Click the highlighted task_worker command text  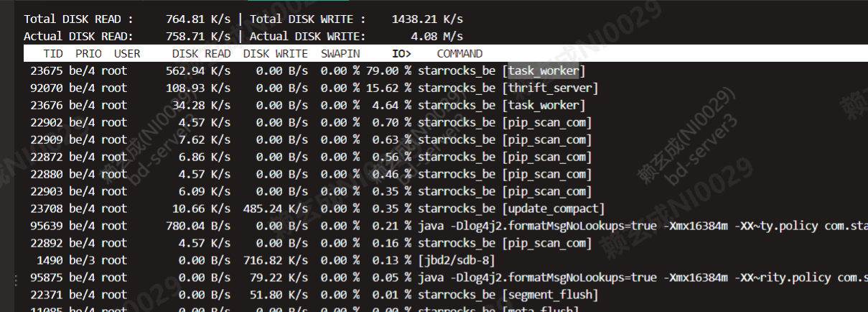(x=543, y=70)
